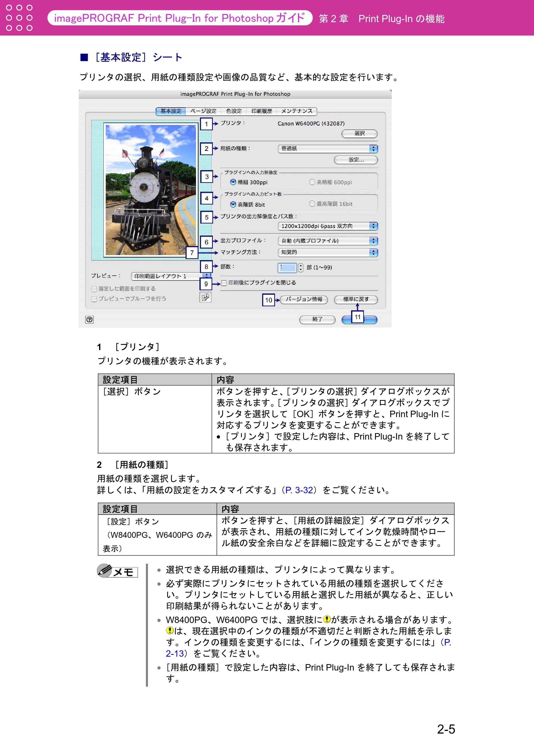Click the blue default print button
Viewport: 534px width, 756px height.
359,320
